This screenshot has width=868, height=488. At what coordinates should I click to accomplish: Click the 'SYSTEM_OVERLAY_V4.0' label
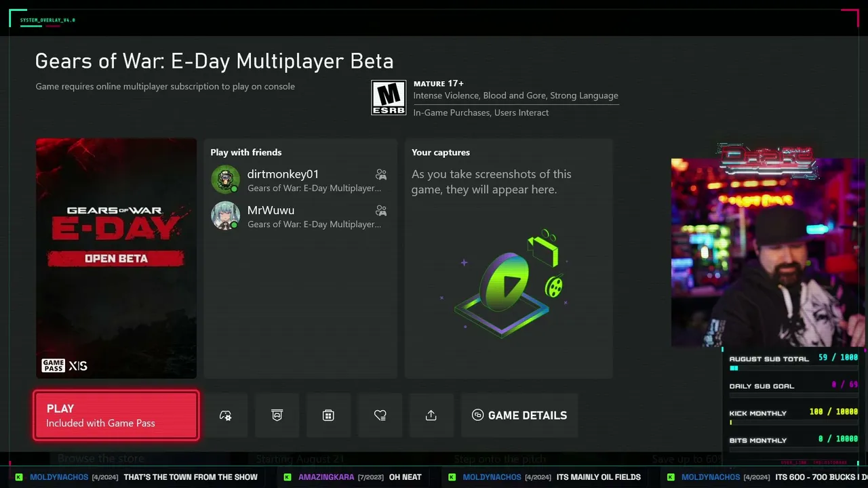[47, 20]
